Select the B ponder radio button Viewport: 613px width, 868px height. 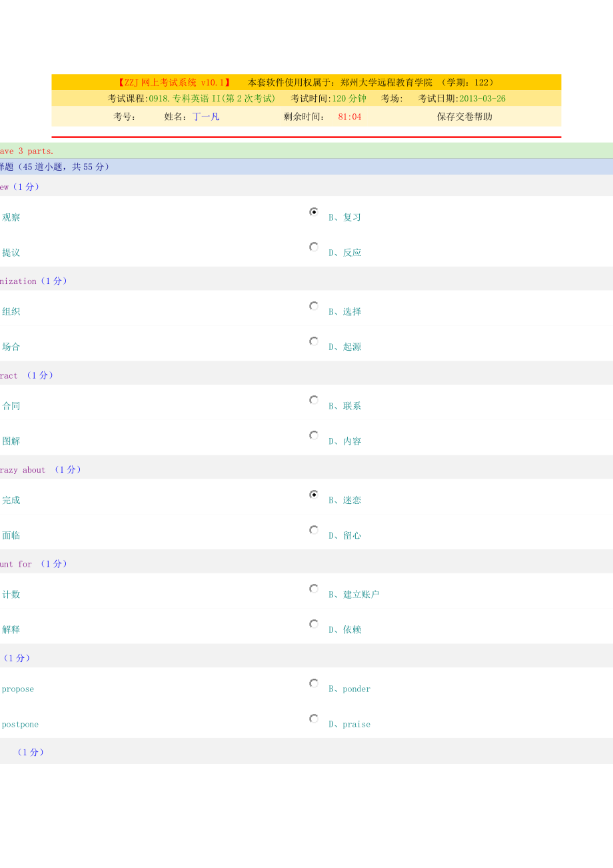click(314, 683)
